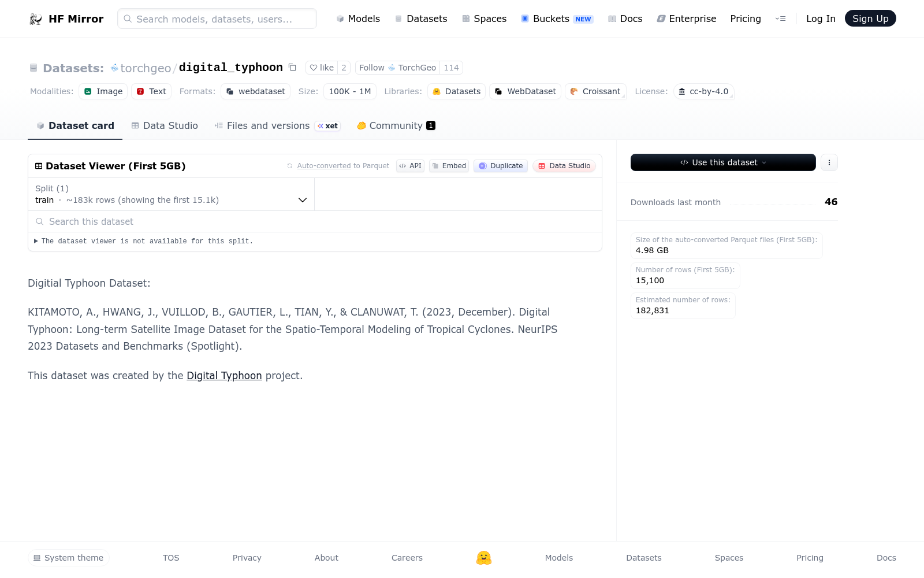Open the navigation overflow menu icon
924x578 pixels.
coord(781,19)
